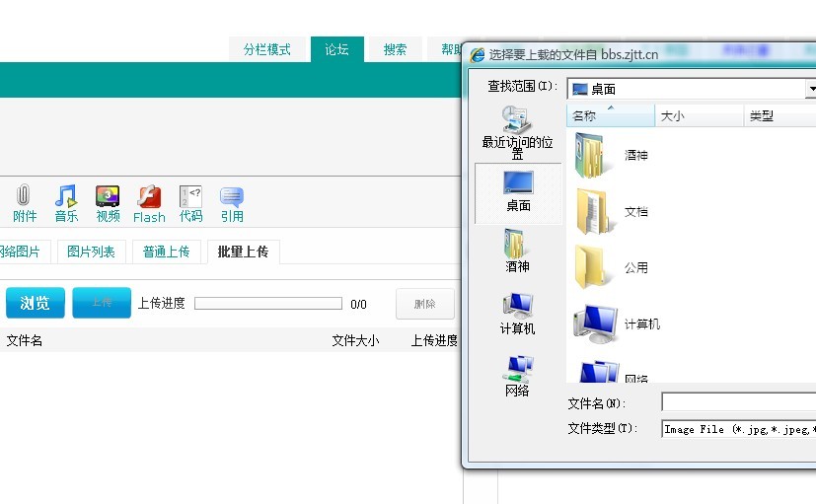This screenshot has height=504, width=816.
Task: Select 网络 in the places sidebar
Action: (x=517, y=376)
